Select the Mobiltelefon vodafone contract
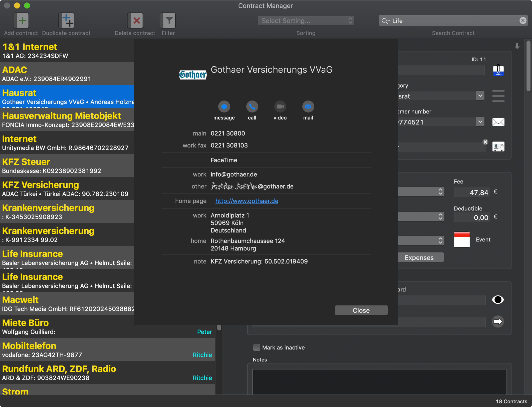This screenshot has width=532, height=407. 108,349
